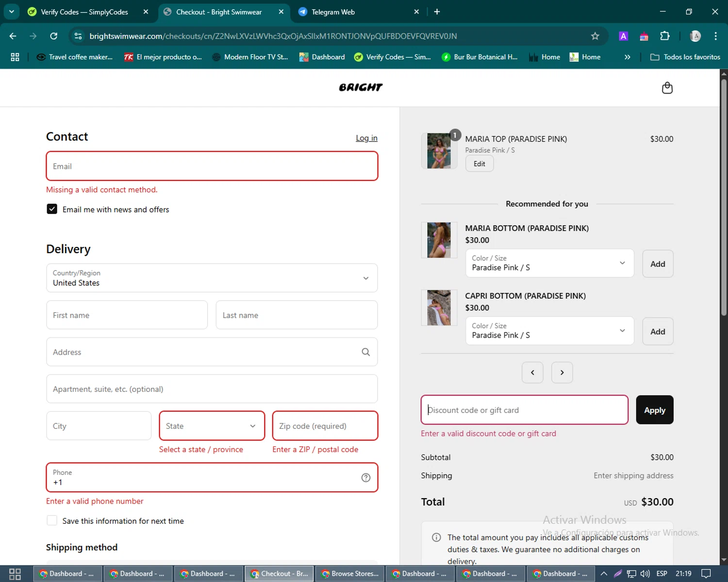Screen dimensions: 728x582
Task: Open the tab search dropdown arrow
Action: (12, 12)
